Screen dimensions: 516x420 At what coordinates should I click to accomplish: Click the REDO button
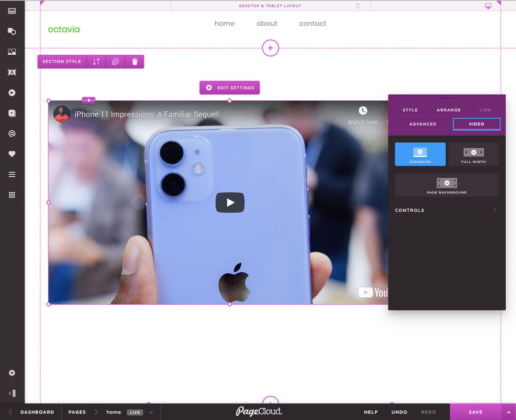point(428,412)
